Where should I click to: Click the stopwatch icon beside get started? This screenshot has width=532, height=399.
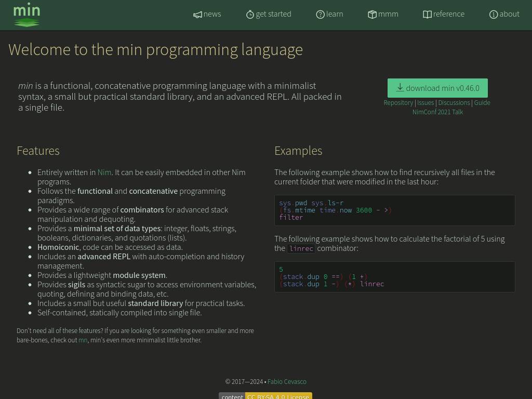point(250,15)
